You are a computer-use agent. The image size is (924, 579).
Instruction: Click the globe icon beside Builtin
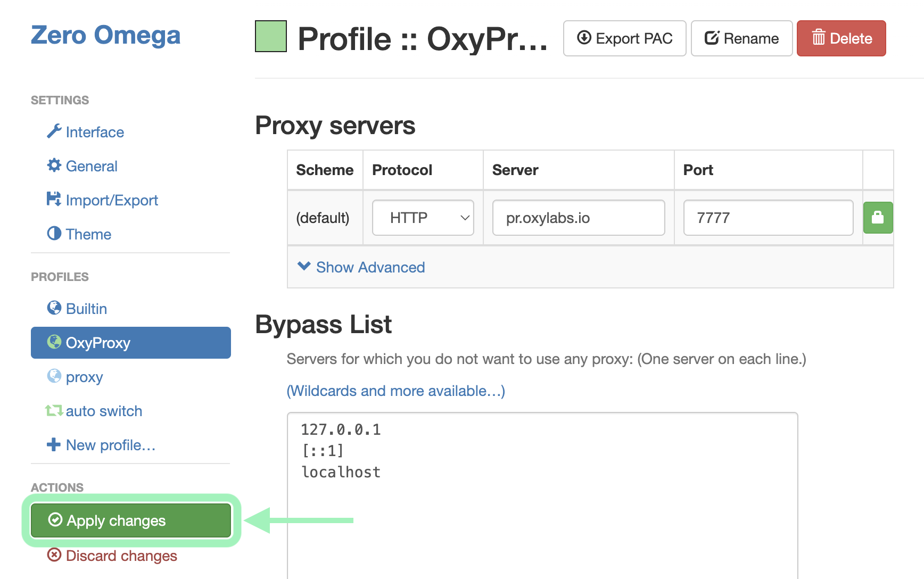click(54, 308)
